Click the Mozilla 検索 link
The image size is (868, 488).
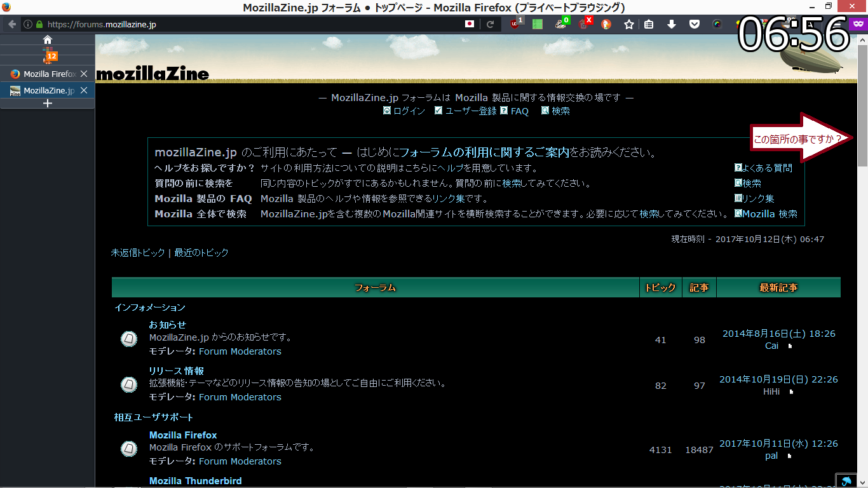[770, 213]
